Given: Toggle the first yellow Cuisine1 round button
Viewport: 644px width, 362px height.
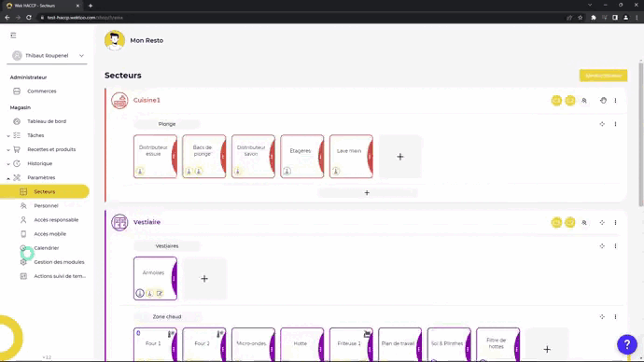Looking at the screenshot, I should pyautogui.click(x=556, y=101).
